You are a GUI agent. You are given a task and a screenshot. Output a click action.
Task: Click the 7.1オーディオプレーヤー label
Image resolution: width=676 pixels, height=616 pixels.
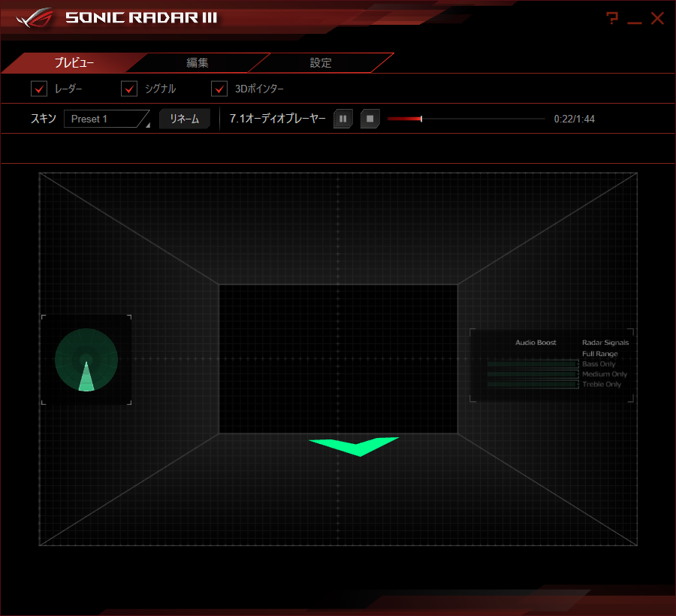coord(277,119)
